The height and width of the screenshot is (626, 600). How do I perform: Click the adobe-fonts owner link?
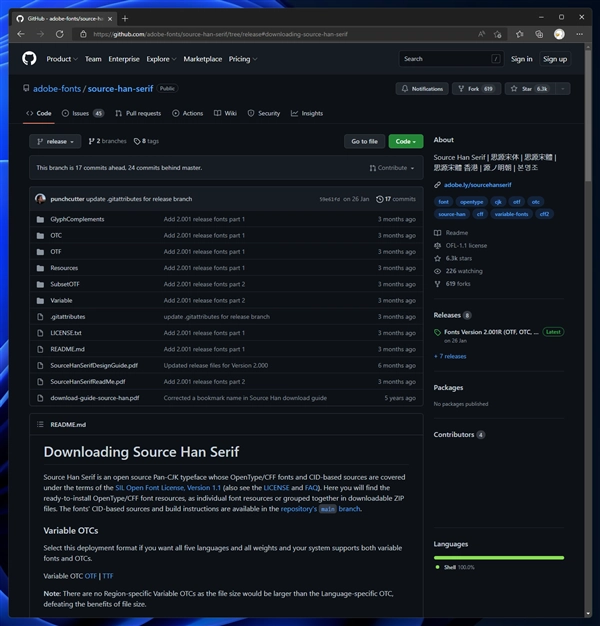(x=57, y=89)
